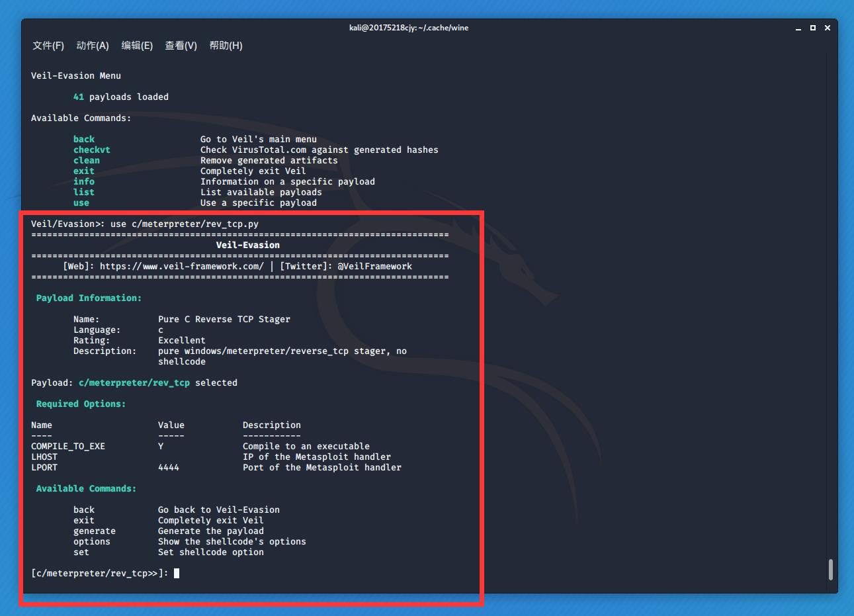Minimize the terminal window
This screenshot has height=616, width=854.
(799, 28)
